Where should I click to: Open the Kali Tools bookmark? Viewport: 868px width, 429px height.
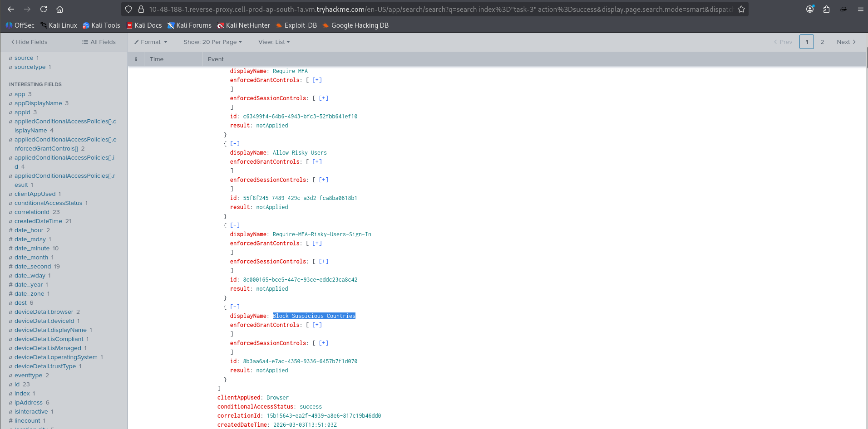click(x=101, y=25)
